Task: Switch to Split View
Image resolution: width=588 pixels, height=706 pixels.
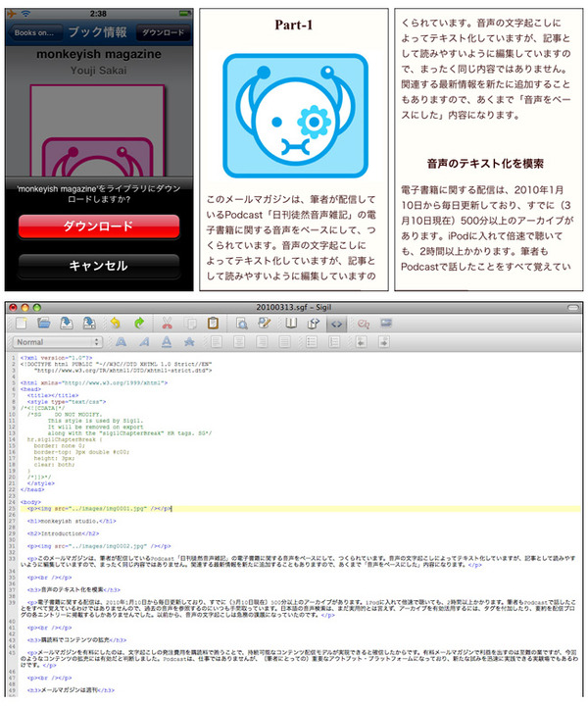Action: 314,324
